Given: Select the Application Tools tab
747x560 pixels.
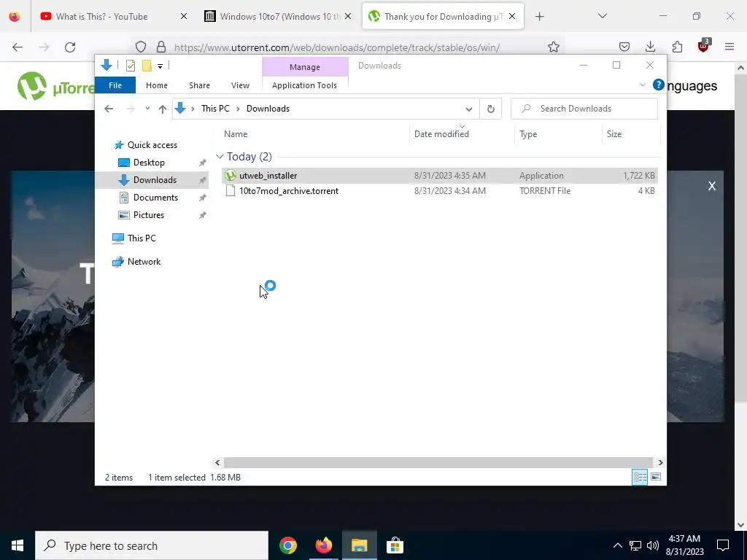Looking at the screenshot, I should [x=304, y=85].
